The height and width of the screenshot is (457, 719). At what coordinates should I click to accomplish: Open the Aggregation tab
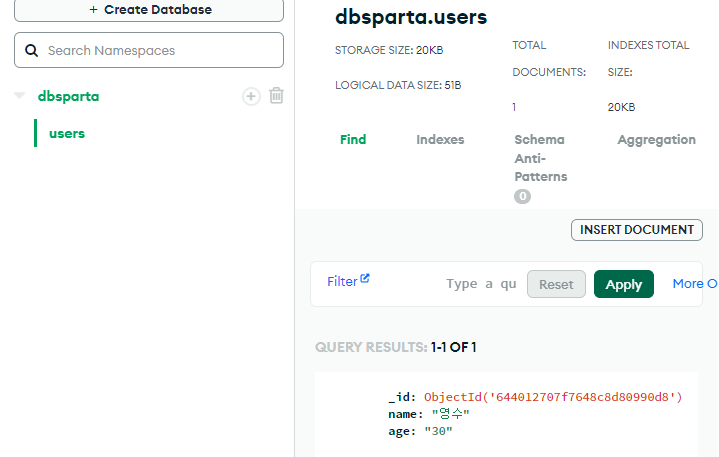[x=656, y=139]
